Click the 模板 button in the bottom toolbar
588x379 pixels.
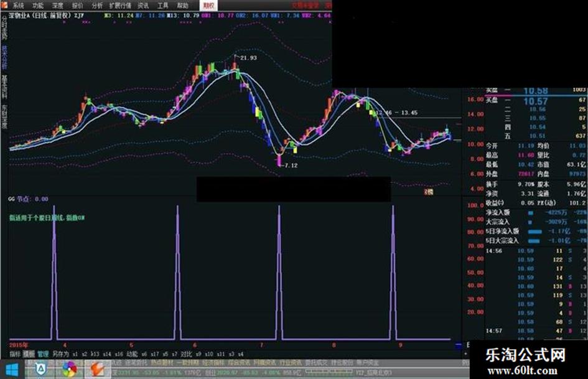[29, 354]
